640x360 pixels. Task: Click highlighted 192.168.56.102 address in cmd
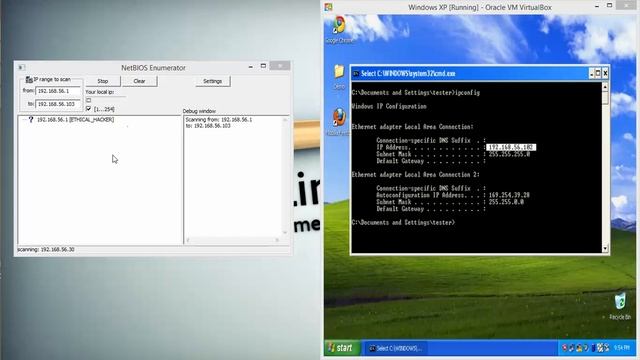(511, 147)
